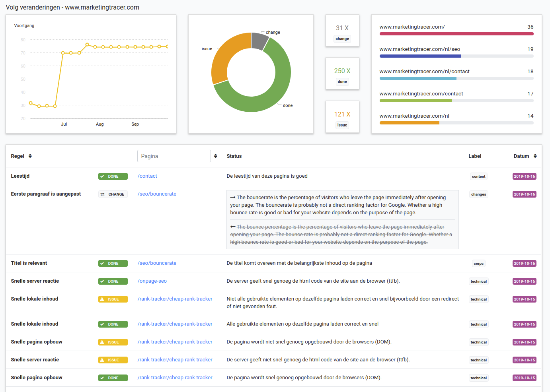The height and width of the screenshot is (392, 550).
Task: Sort table by Regel column arrows
Action: (x=30, y=156)
